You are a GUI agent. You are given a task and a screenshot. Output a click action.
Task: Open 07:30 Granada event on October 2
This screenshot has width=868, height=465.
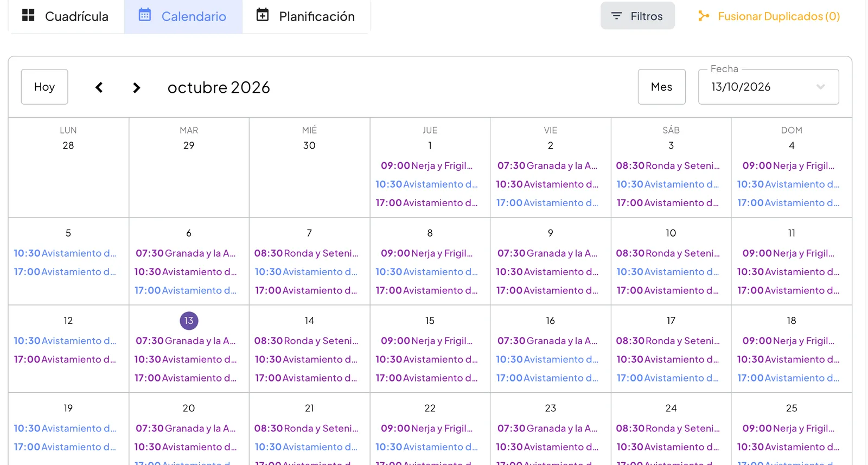tap(547, 165)
